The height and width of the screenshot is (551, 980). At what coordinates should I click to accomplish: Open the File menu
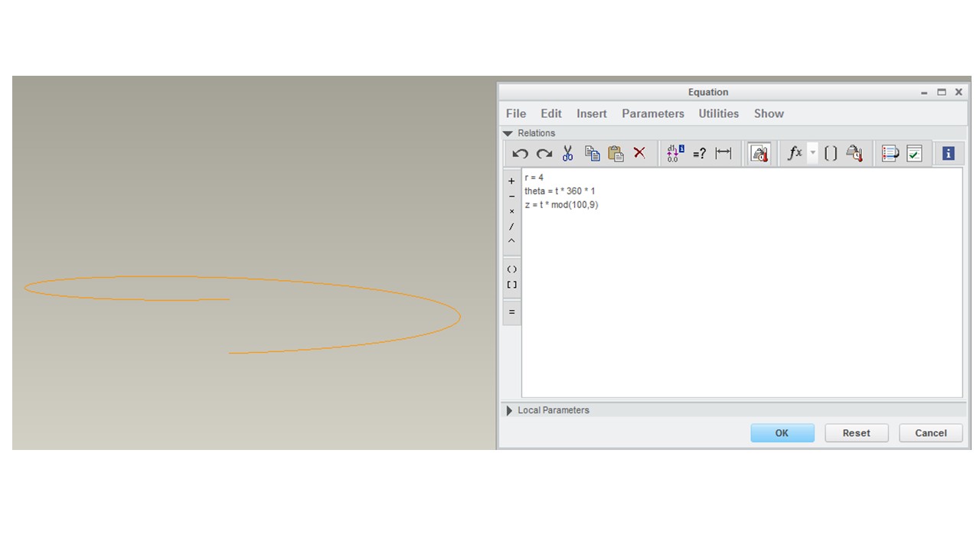(x=516, y=113)
